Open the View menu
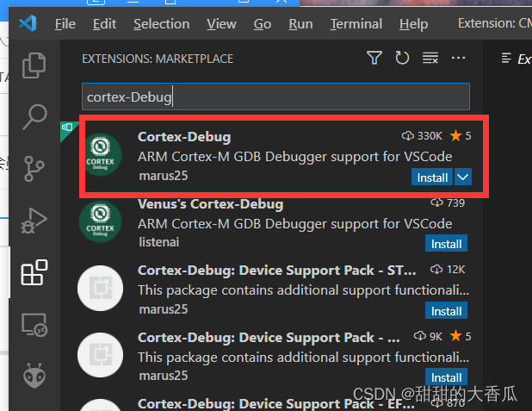The width and height of the screenshot is (532, 411). pos(221,24)
